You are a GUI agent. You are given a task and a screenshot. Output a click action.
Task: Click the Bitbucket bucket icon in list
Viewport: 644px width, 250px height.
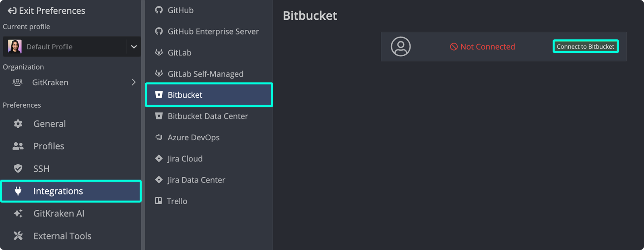[x=159, y=95]
